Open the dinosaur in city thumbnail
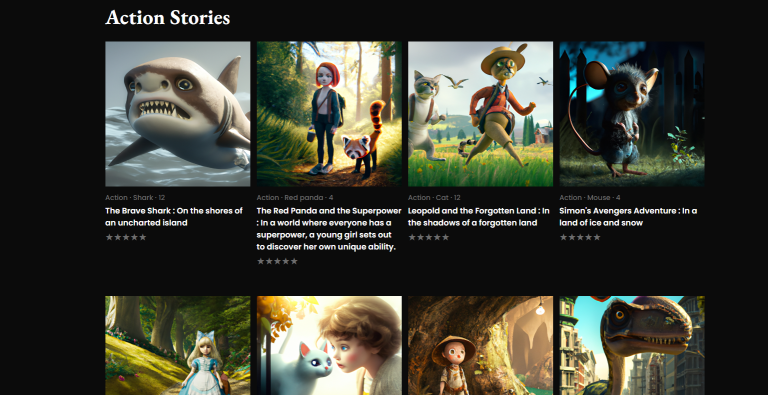 pyautogui.click(x=632, y=346)
